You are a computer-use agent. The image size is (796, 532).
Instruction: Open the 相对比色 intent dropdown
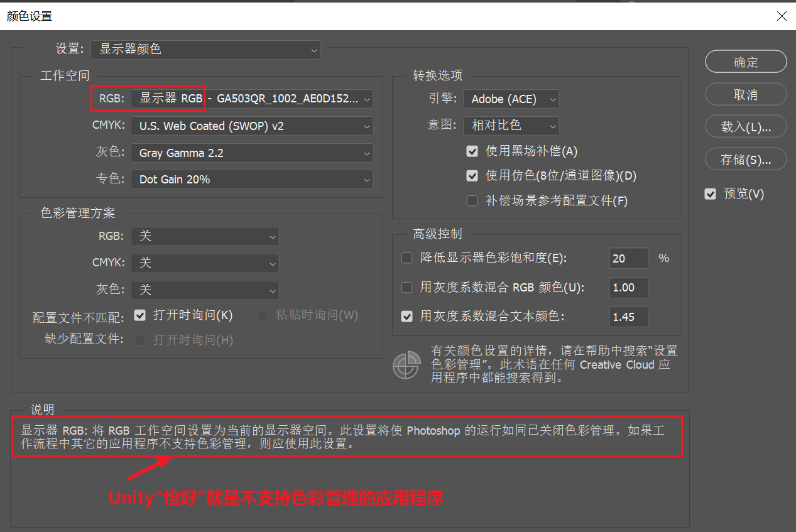(x=511, y=126)
